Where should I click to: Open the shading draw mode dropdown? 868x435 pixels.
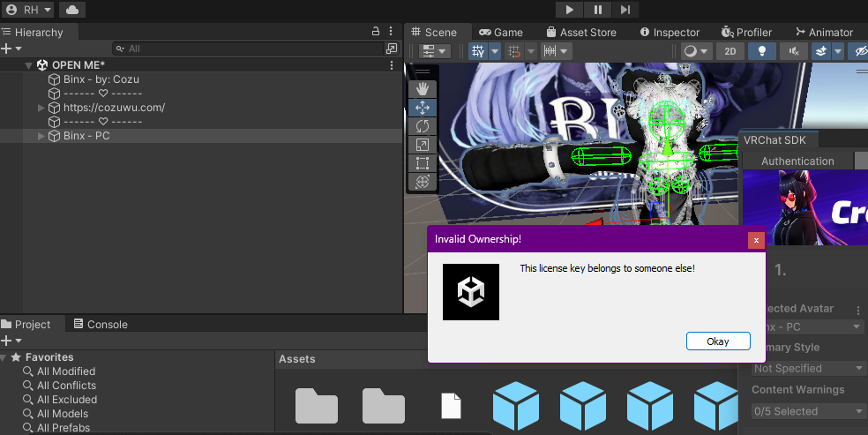point(696,51)
